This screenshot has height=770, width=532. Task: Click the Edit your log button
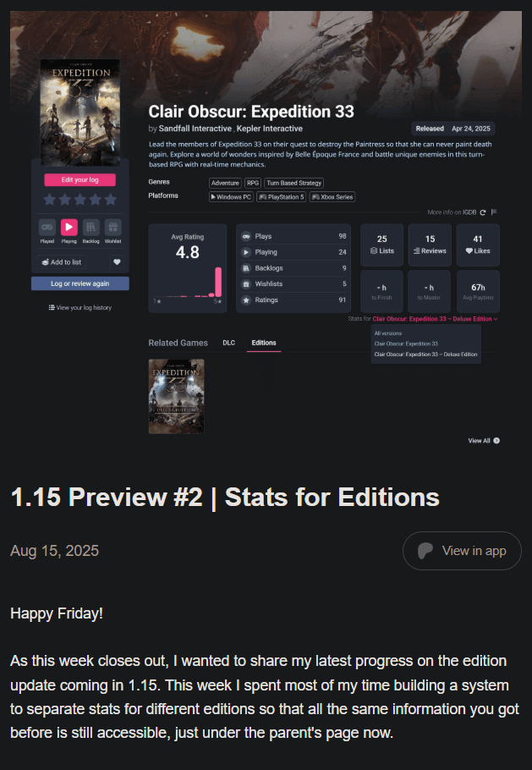click(80, 179)
